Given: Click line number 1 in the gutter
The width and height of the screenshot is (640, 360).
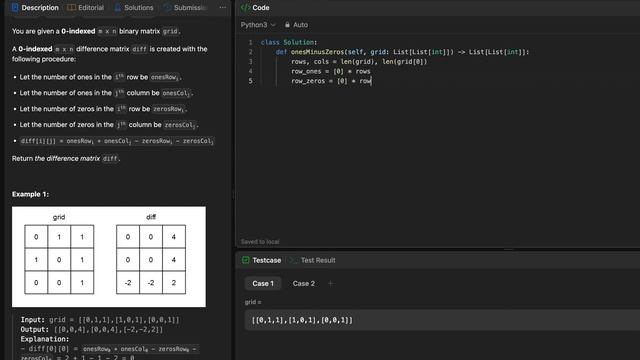Looking at the screenshot, I should coord(250,42).
